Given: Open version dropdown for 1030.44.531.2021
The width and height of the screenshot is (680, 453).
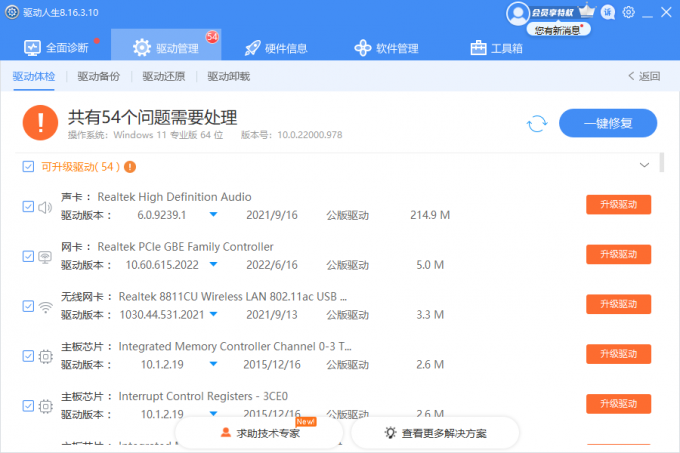Looking at the screenshot, I should click(x=213, y=314).
